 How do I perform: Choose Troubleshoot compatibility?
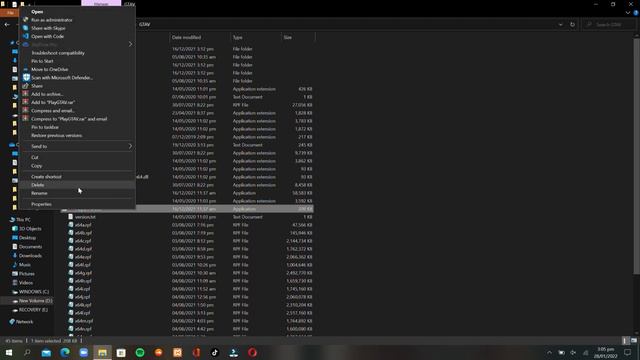[x=58, y=53]
